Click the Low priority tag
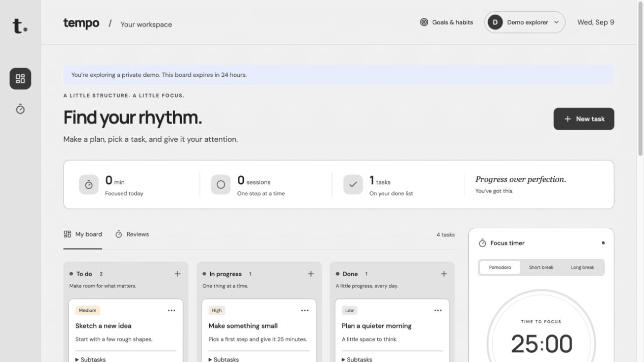This screenshot has height=362, width=644. [349, 311]
